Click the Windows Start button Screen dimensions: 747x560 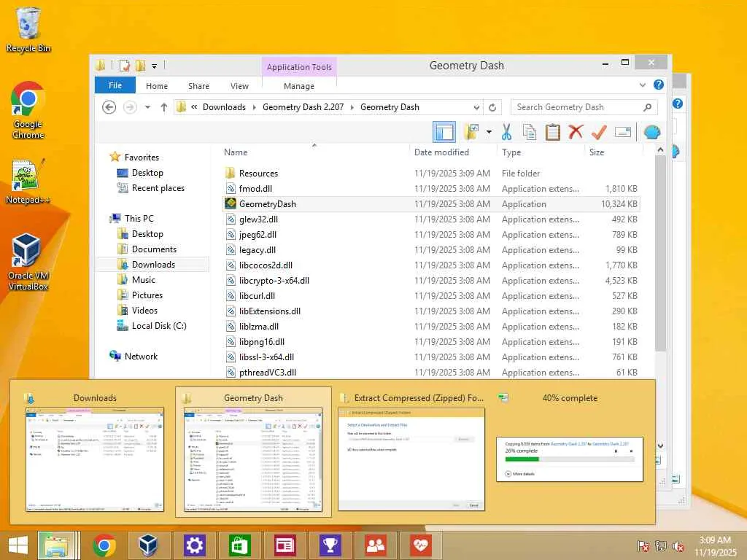[18, 545]
